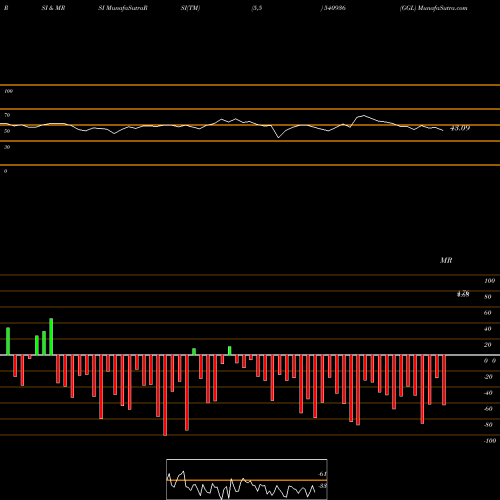Click the overlapping 4.76 value near 80
The height and width of the screenshot is (500, 500).
tap(463, 294)
